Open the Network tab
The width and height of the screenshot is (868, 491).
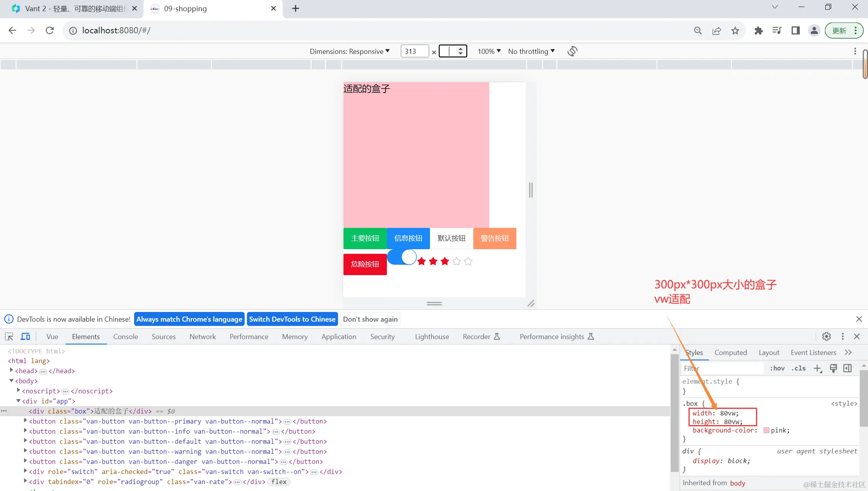pos(203,336)
